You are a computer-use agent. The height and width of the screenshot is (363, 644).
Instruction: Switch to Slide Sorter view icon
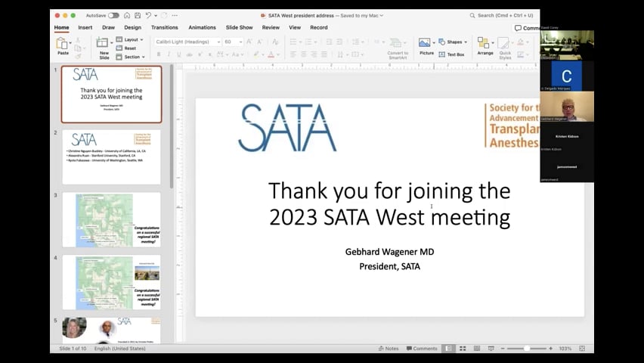[463, 348]
